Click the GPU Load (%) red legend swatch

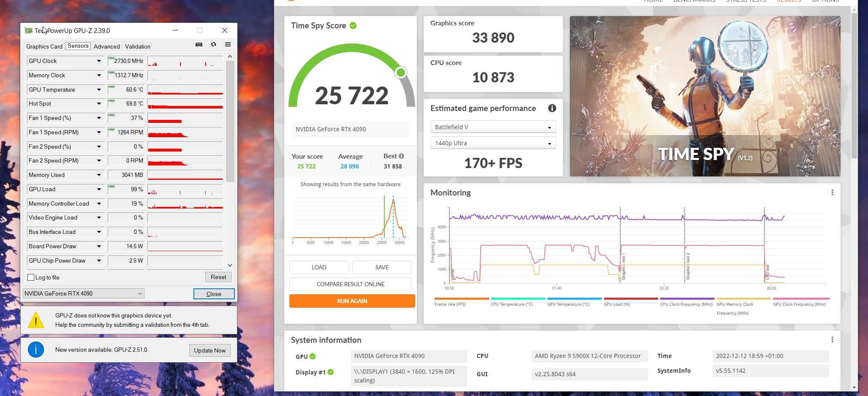click(631, 298)
